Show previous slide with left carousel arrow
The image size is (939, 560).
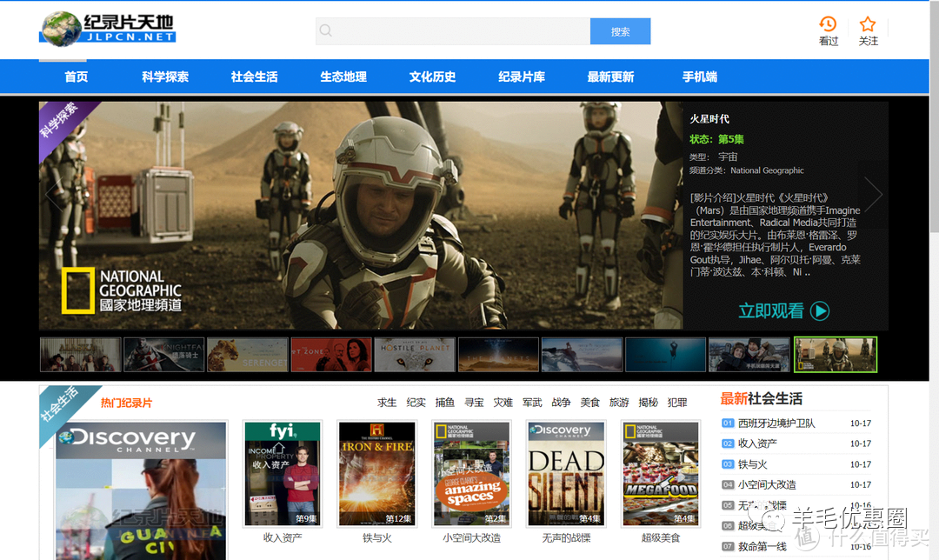[54, 194]
